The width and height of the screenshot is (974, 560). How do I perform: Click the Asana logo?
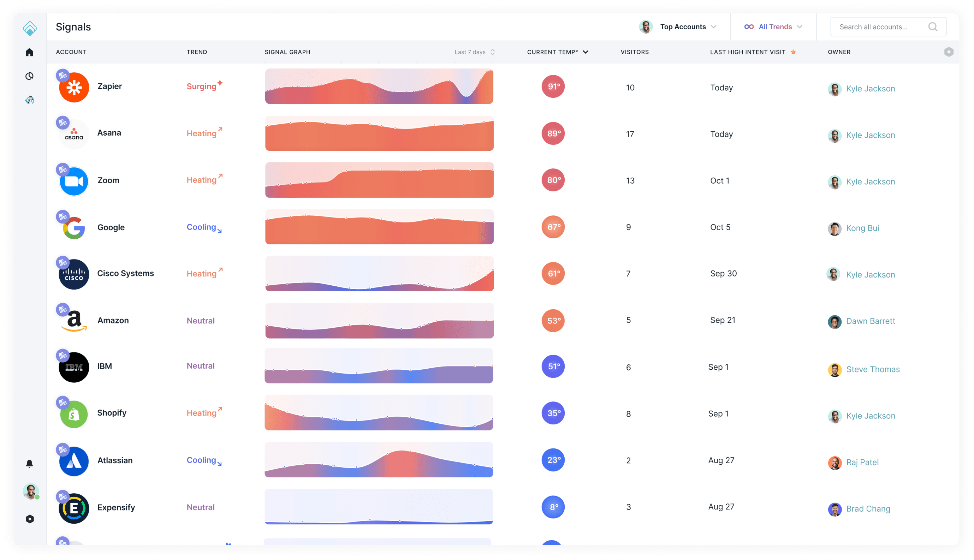point(74,134)
